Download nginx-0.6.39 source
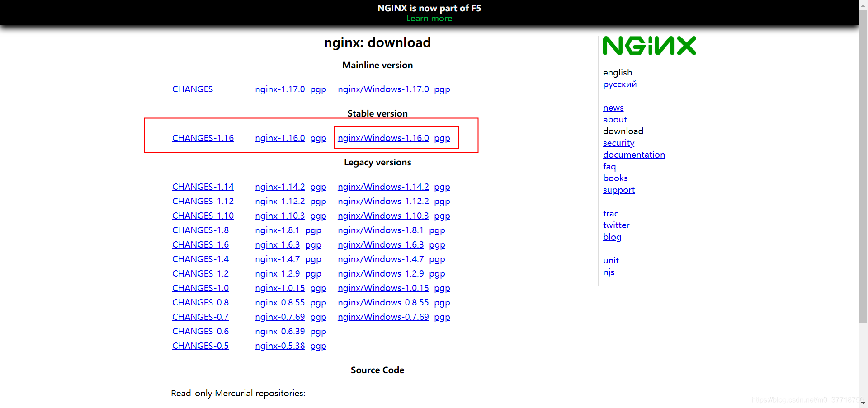 (x=280, y=331)
